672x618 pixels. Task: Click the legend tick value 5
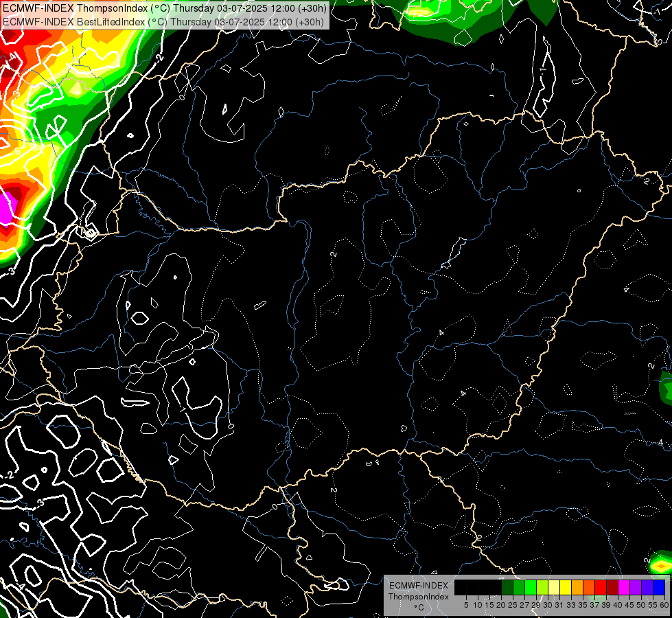[466, 605]
